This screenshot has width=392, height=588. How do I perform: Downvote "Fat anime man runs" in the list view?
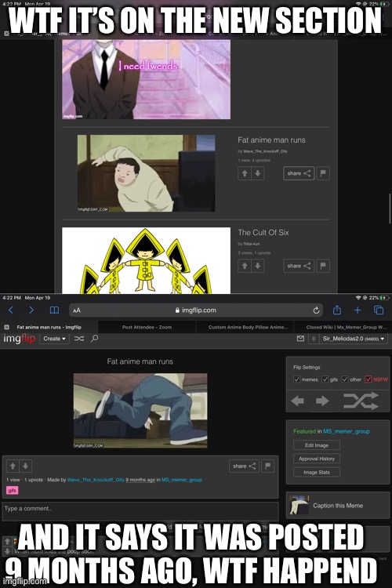pos(258,173)
